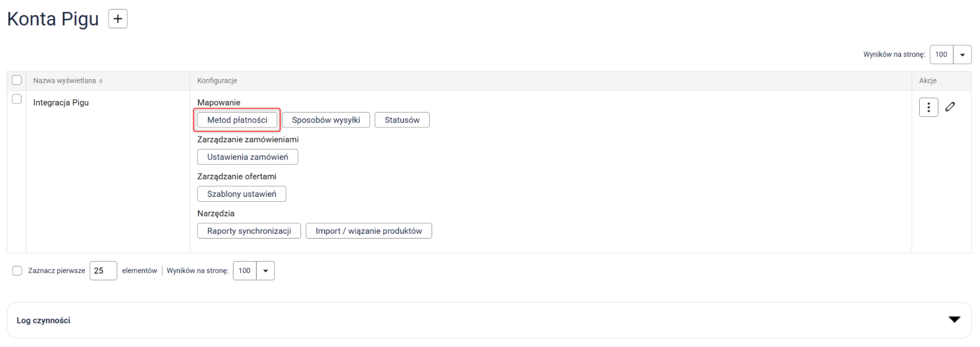980x347 pixels.
Task: Open Statusów mapping
Action: click(402, 120)
